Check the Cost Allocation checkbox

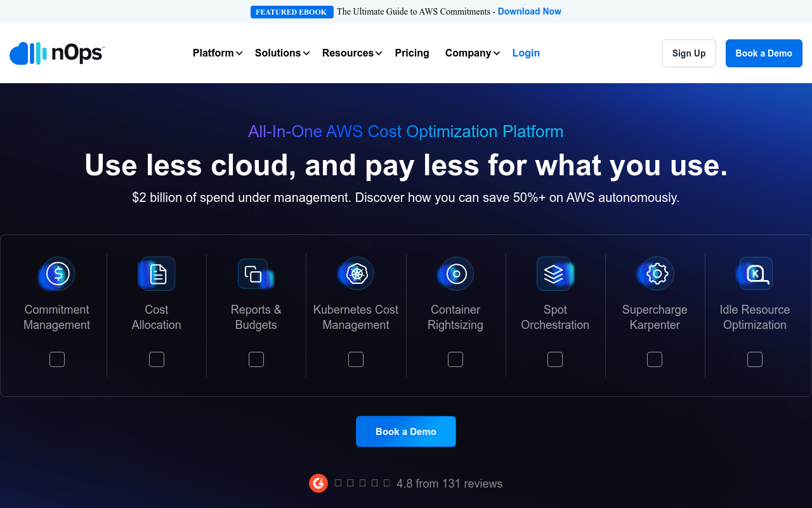pos(157,359)
